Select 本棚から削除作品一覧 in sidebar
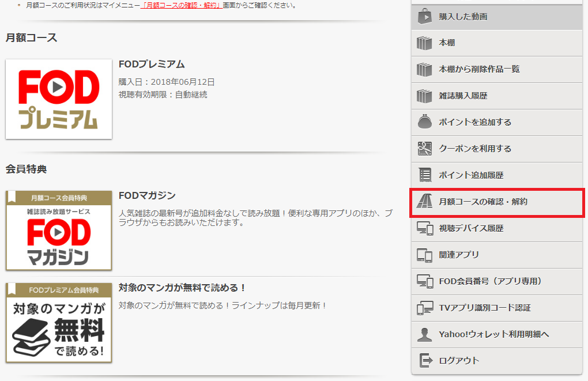Viewport: 588px width, 381px height. [497, 70]
